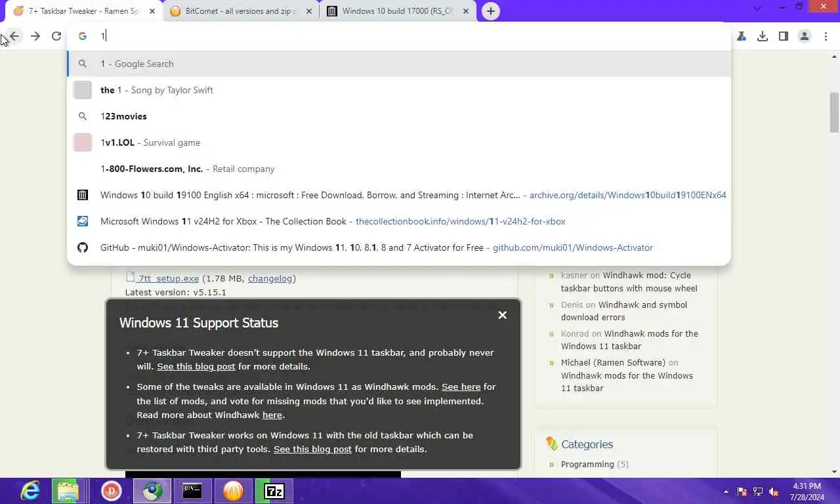This screenshot has height=504, width=840.
Task: Click the scrollbar down arrow
Action: 834,471
